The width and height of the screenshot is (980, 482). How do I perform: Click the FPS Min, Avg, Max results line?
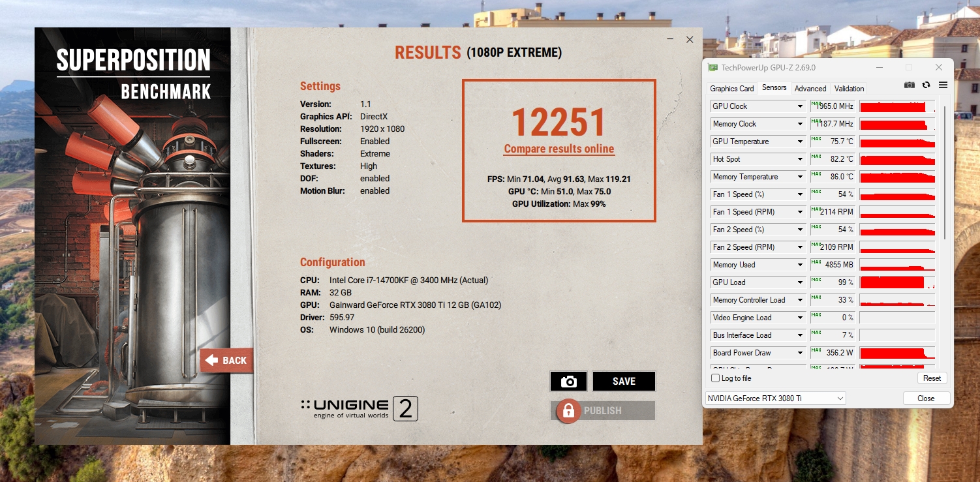tap(559, 179)
